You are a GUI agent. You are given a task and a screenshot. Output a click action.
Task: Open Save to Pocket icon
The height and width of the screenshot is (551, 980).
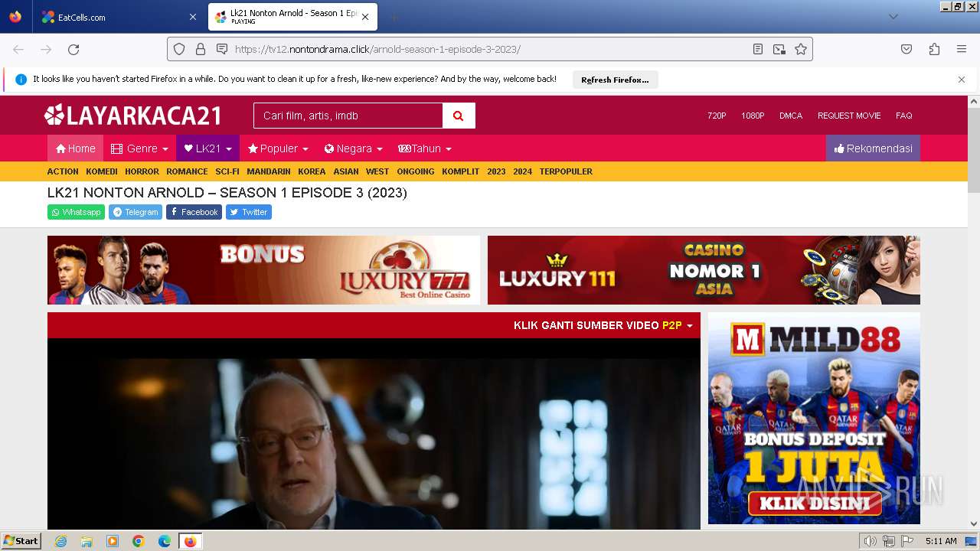[906, 49]
